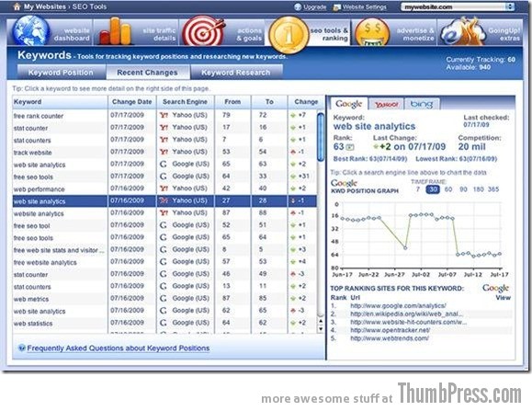Select keyword track website

coord(32,153)
